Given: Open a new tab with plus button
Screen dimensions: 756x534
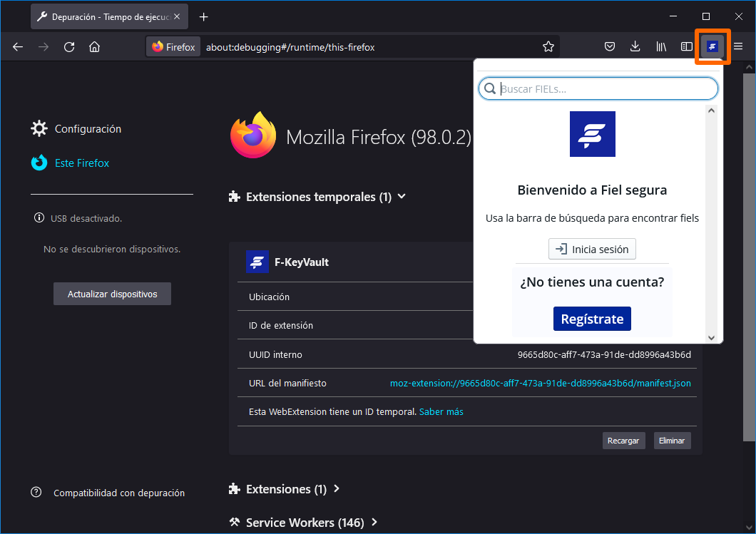Looking at the screenshot, I should click(x=203, y=17).
